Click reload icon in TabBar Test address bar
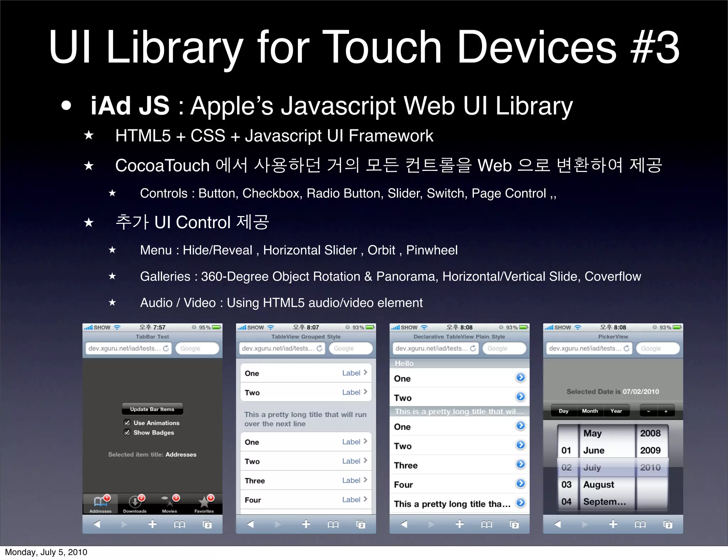The width and height of the screenshot is (728, 560). [166, 348]
